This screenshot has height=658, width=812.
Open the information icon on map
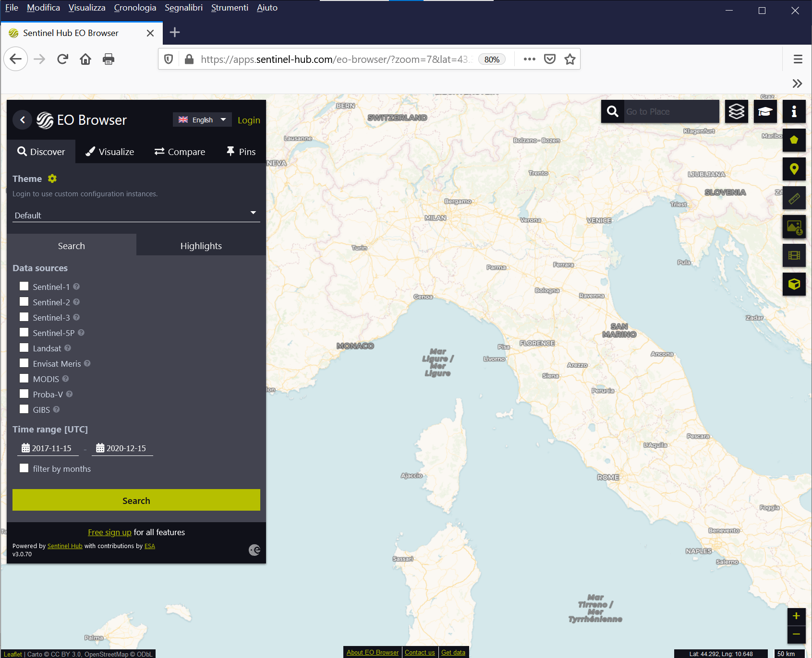click(794, 111)
